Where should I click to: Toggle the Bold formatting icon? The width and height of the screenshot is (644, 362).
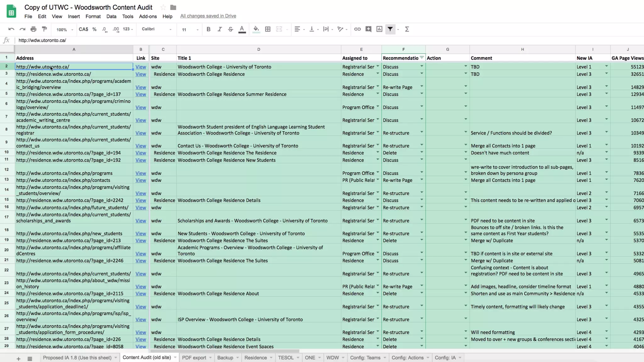click(208, 29)
